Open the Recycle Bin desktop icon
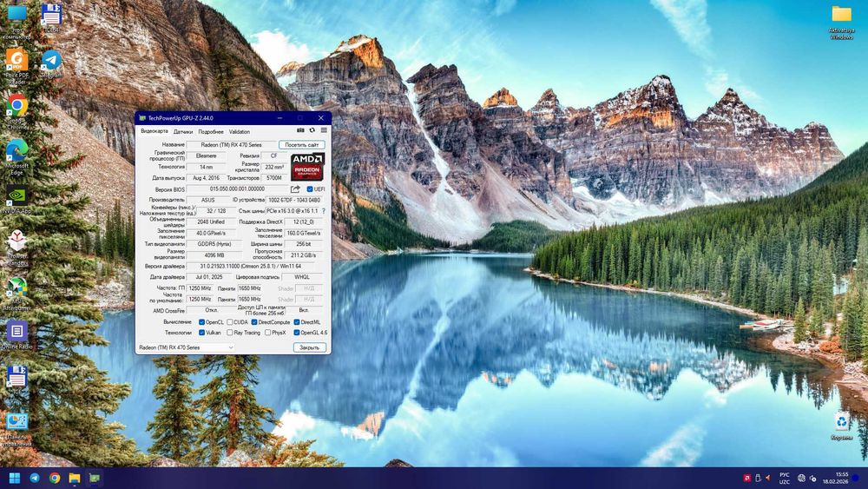The height and width of the screenshot is (489, 868). [841, 426]
